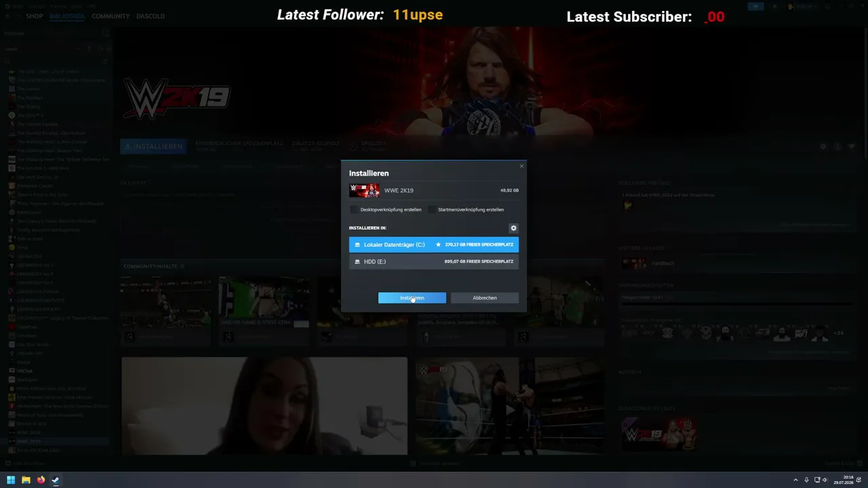Select Lokaler Datenträger (C:) as install drive
The width and height of the screenshot is (868, 488).
[x=434, y=245]
